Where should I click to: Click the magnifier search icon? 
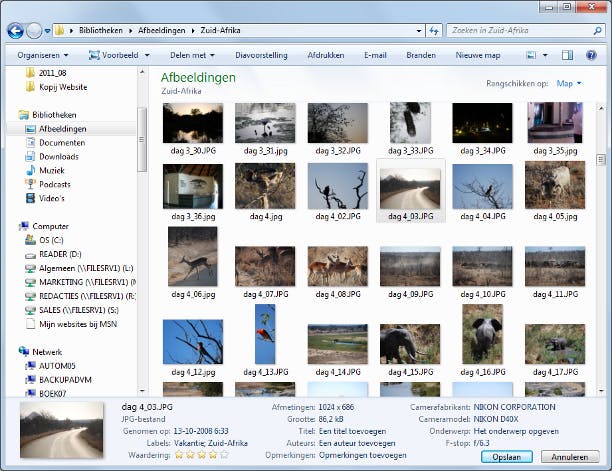click(597, 30)
